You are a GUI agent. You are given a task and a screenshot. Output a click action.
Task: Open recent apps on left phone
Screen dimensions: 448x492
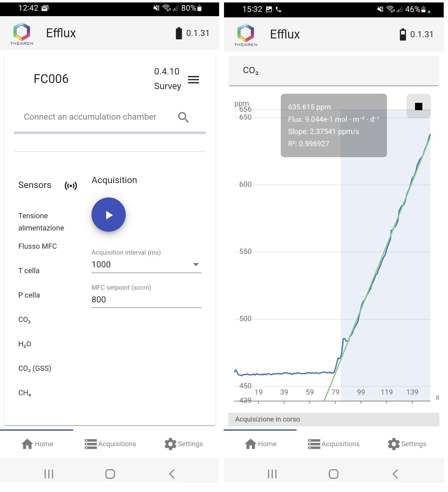[49, 474]
